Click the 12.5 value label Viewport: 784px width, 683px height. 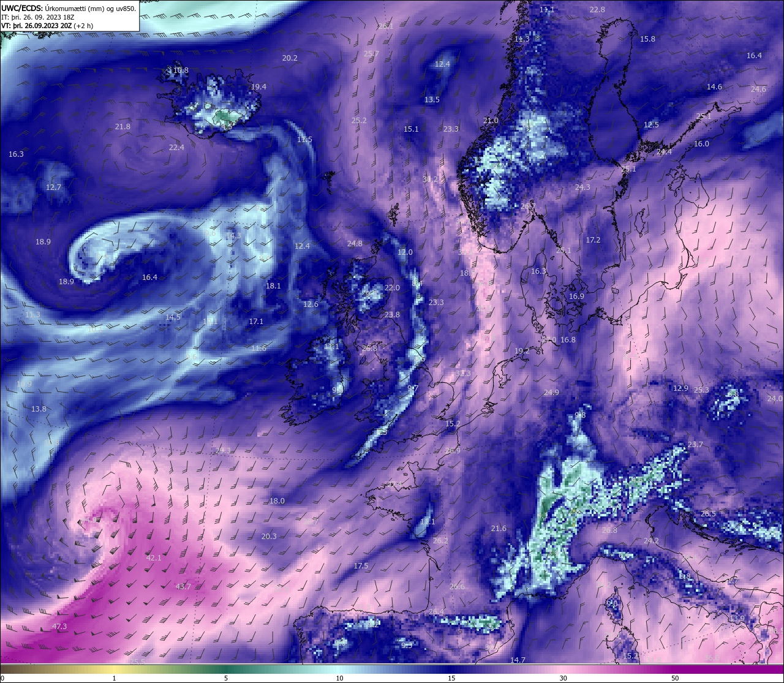click(x=651, y=124)
